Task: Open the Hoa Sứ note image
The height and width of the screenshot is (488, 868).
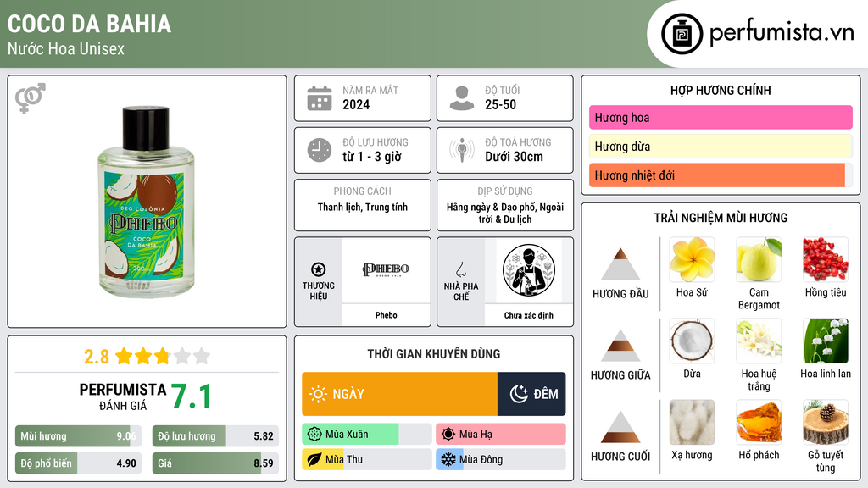Action: (692, 259)
